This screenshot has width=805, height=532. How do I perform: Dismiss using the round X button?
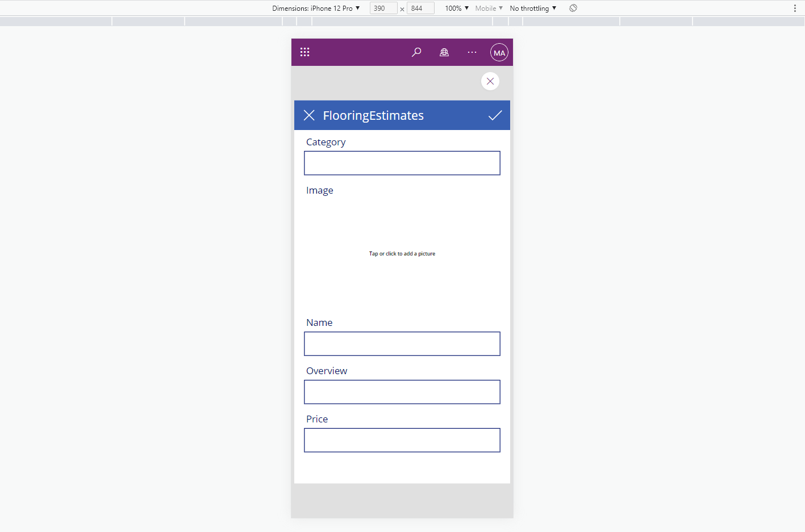coord(490,81)
